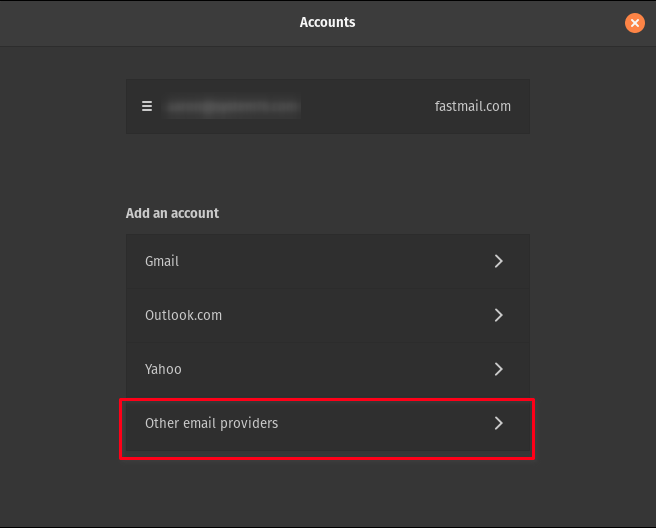Expand the Other email providers chevron
656x528 pixels.
click(x=498, y=423)
